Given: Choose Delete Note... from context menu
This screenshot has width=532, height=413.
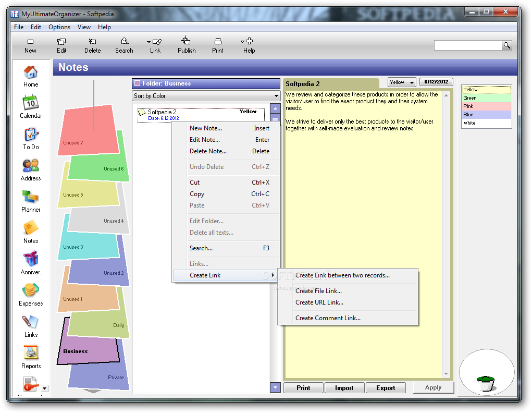Looking at the screenshot, I should coord(226,151).
